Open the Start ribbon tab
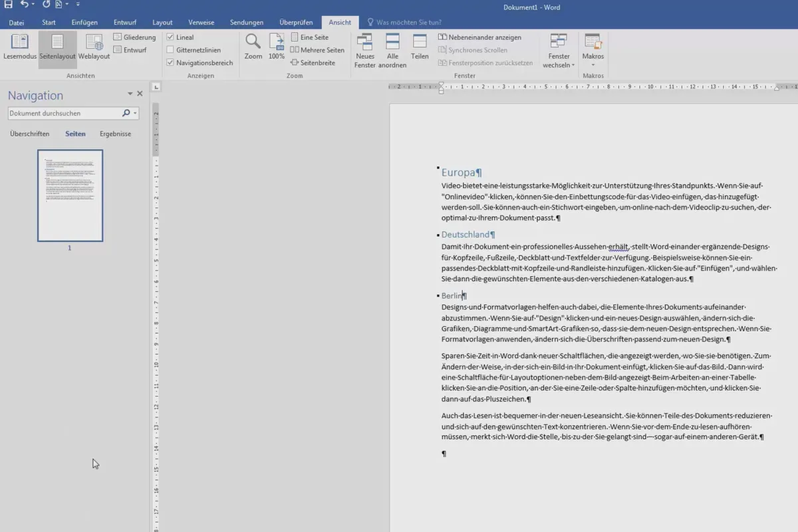This screenshot has width=798, height=532. 49,22
